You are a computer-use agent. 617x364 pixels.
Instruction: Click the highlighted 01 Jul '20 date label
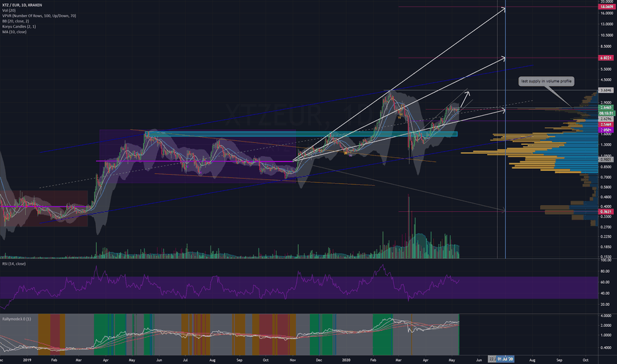(x=505, y=359)
